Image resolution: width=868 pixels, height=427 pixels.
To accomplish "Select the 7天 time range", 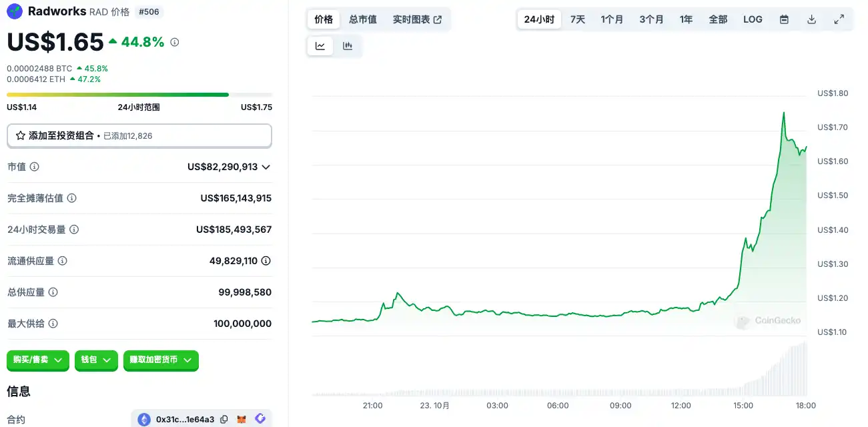I will tap(578, 19).
